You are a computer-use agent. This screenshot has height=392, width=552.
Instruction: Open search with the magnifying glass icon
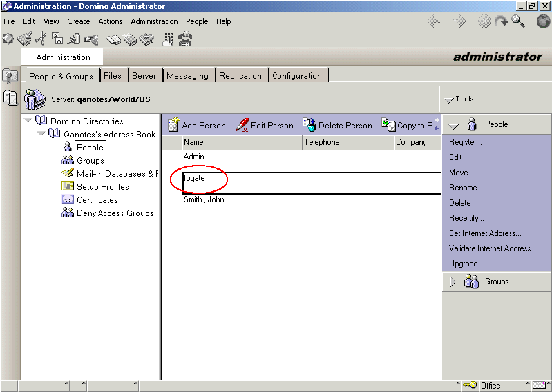coord(518,21)
